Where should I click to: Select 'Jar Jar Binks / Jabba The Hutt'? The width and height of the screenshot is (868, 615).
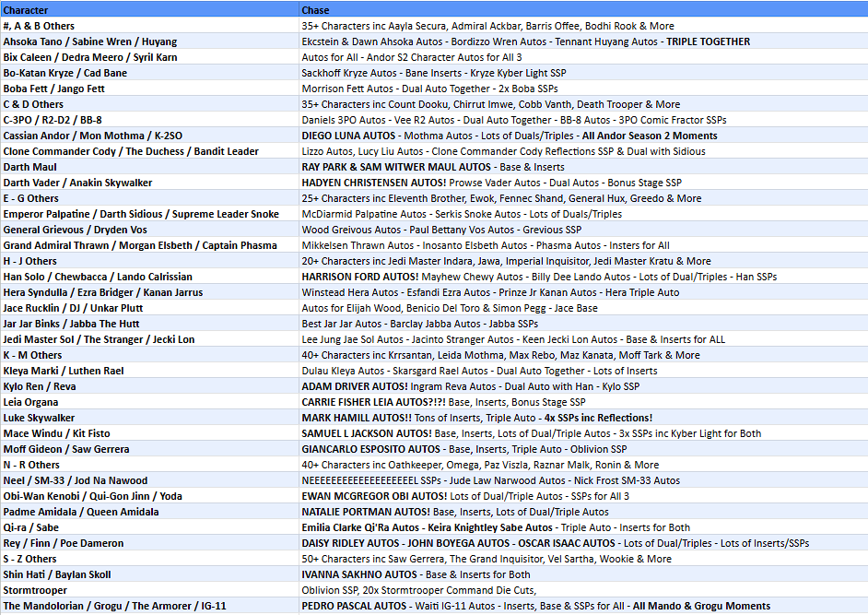[x=149, y=324]
